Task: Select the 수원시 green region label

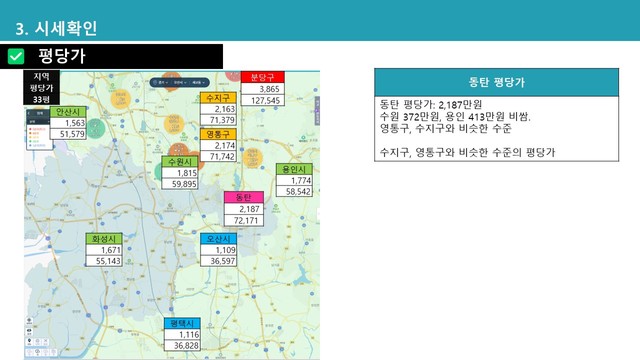Action: click(x=180, y=162)
